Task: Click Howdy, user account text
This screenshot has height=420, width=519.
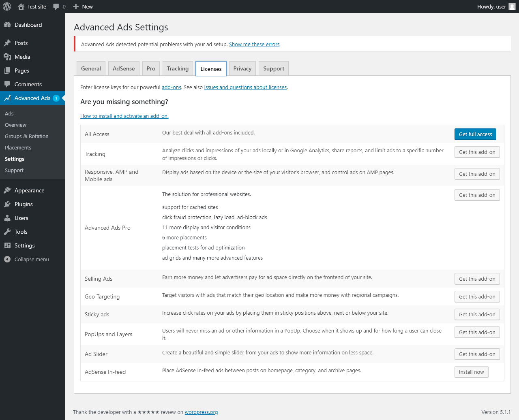Action: (x=491, y=6)
